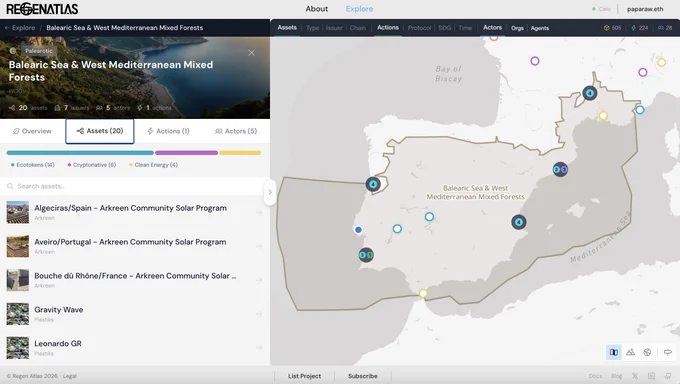Screen dimensions: 680x384
Task: Switch to the Actions (1) tab
Action: (168, 131)
